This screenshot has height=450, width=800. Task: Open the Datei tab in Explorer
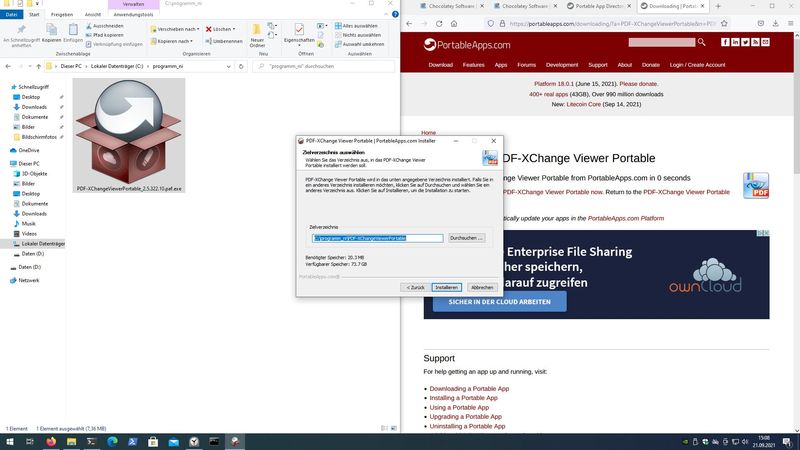pyautogui.click(x=11, y=14)
